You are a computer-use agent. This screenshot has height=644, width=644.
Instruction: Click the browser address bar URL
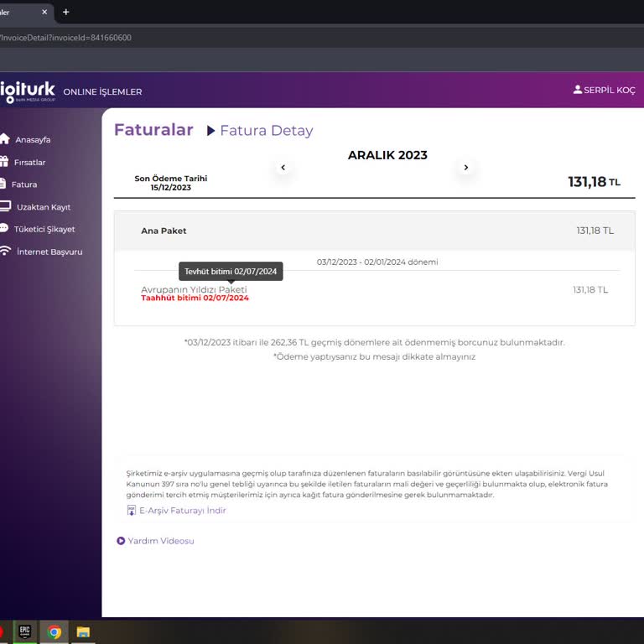pyautogui.click(x=65, y=38)
